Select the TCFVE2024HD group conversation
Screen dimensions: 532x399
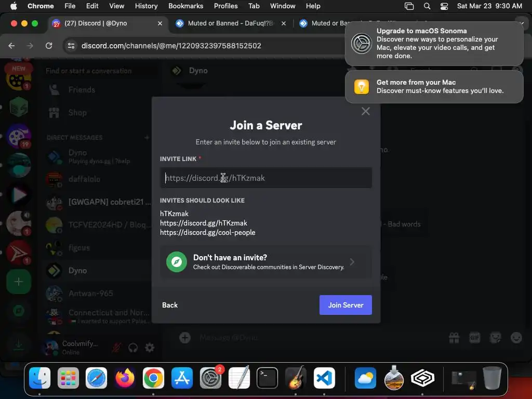(98, 224)
